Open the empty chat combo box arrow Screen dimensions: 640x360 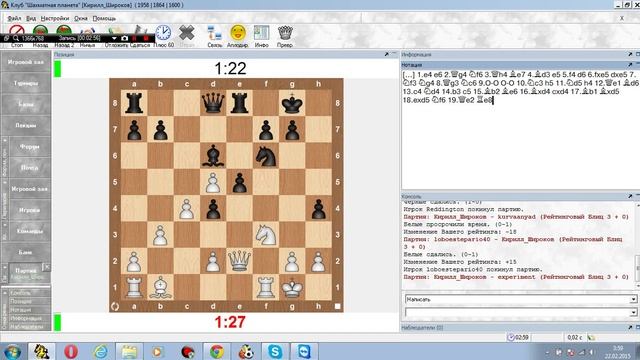coord(633,313)
